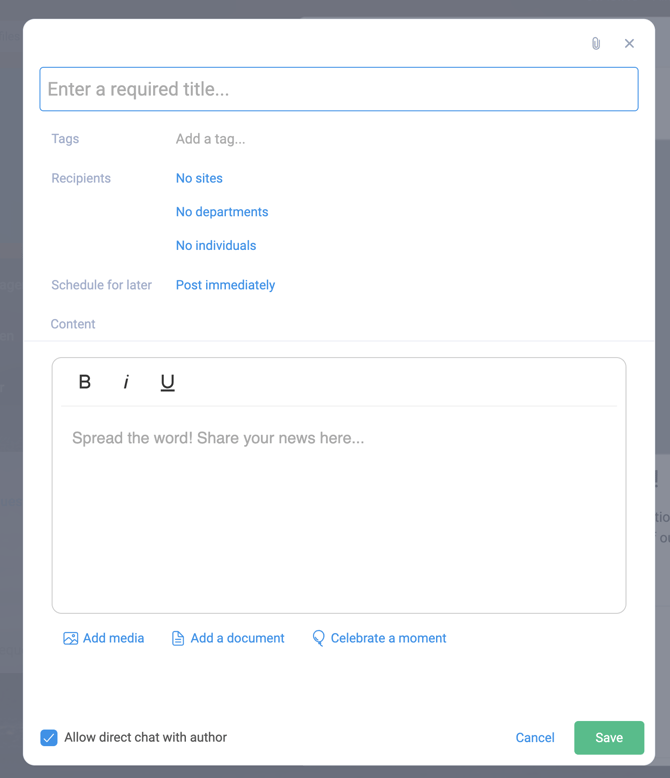Toggle italic formatting
This screenshot has height=778, width=670.
[126, 382]
